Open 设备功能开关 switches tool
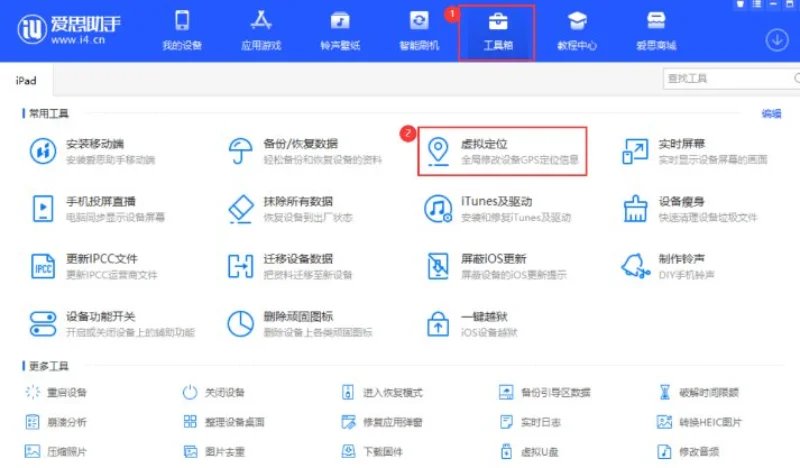 112,324
